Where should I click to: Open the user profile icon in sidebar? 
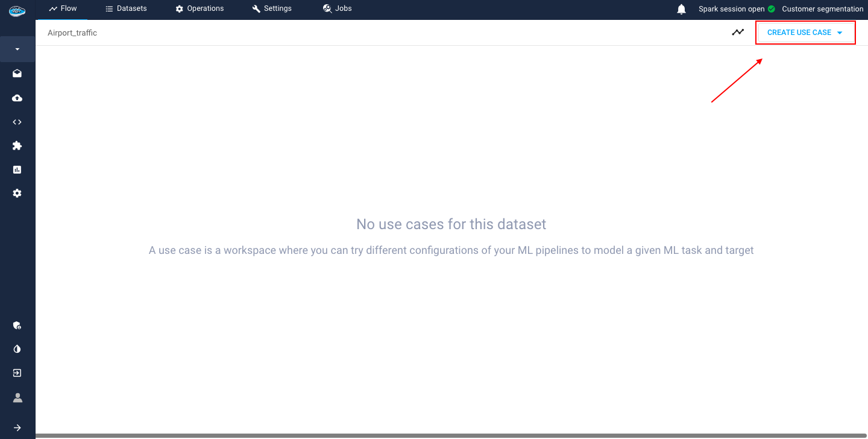pos(17,397)
